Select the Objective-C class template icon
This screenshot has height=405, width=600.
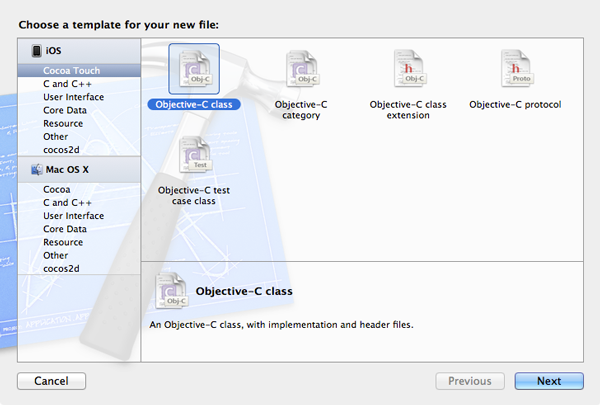[x=194, y=69]
